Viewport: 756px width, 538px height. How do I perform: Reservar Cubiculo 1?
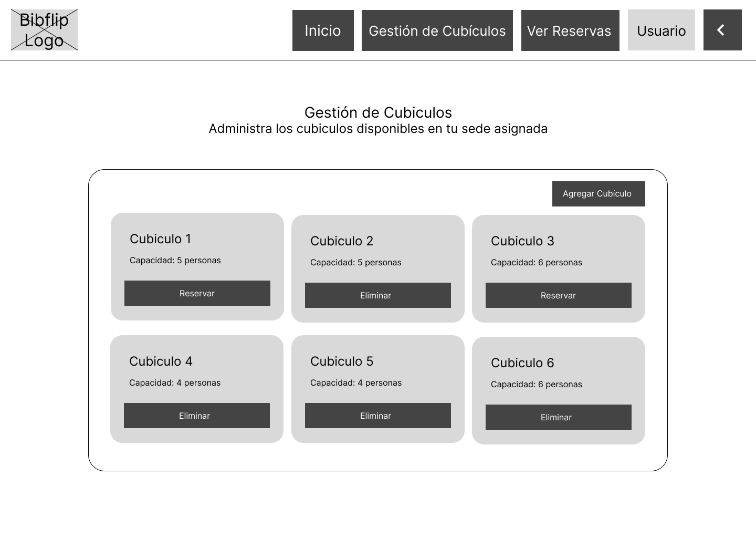pyautogui.click(x=197, y=293)
